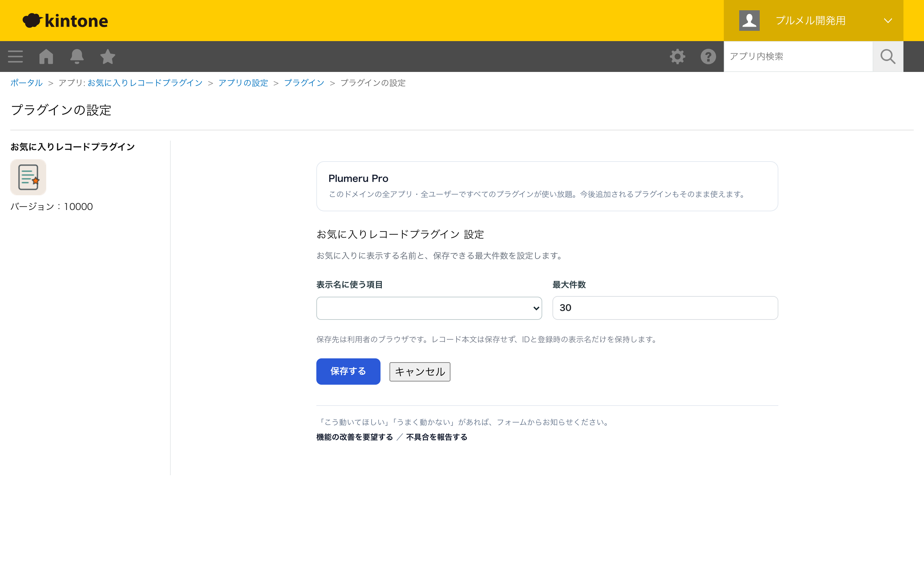The width and height of the screenshot is (924, 578).
Task: Click the user avatar icon
Action: 749,20
